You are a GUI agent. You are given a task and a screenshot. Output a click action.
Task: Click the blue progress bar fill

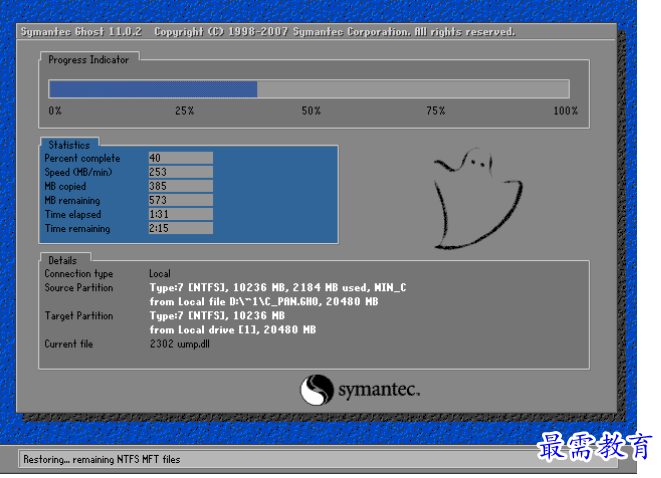[153, 89]
